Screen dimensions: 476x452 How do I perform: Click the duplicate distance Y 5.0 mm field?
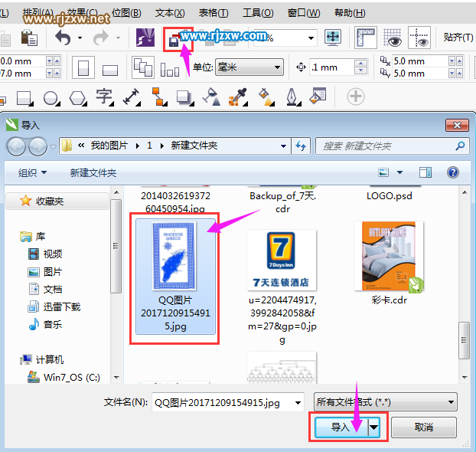(420, 74)
